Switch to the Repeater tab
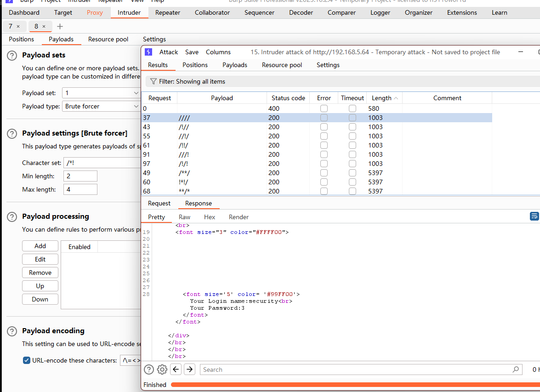Viewport: 540px width, 392px height. pos(167,12)
